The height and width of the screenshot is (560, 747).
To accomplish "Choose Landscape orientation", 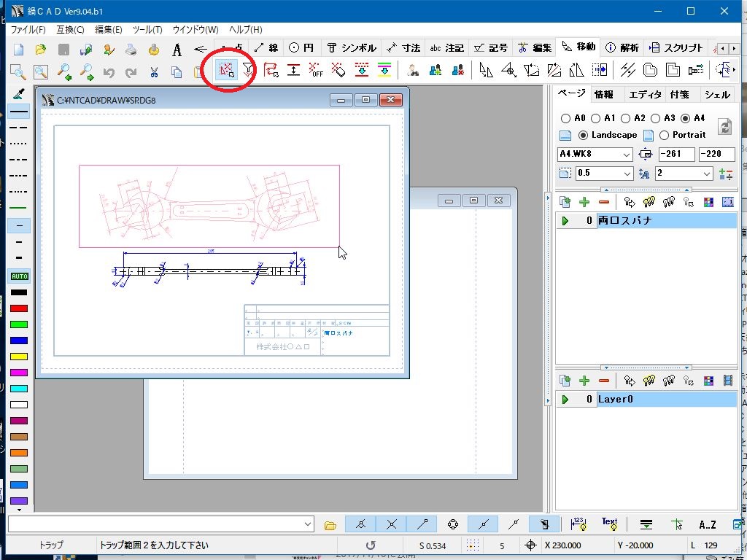I will coord(583,135).
